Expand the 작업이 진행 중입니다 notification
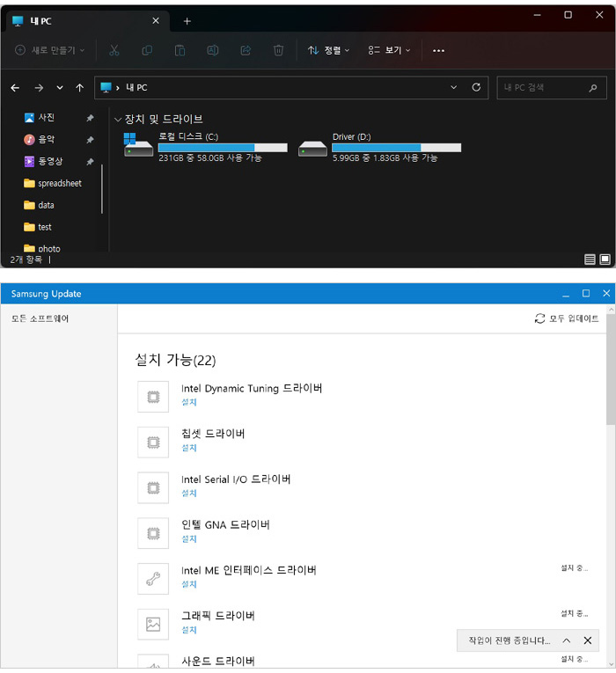Viewport: 616px width, 673px height. [566, 640]
